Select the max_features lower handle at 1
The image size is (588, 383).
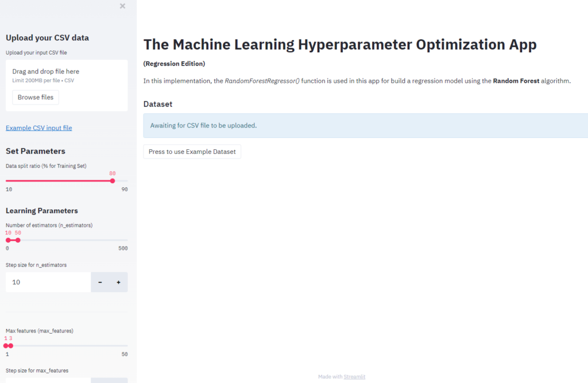pos(6,346)
